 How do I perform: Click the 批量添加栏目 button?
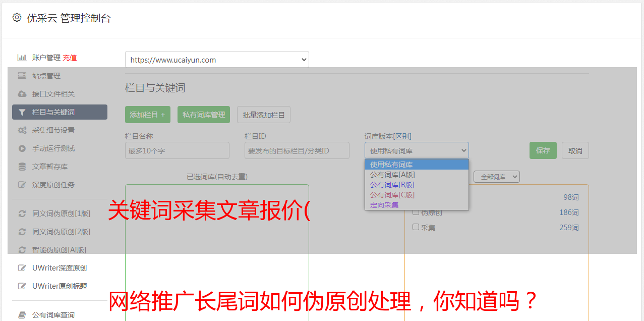pos(264,115)
